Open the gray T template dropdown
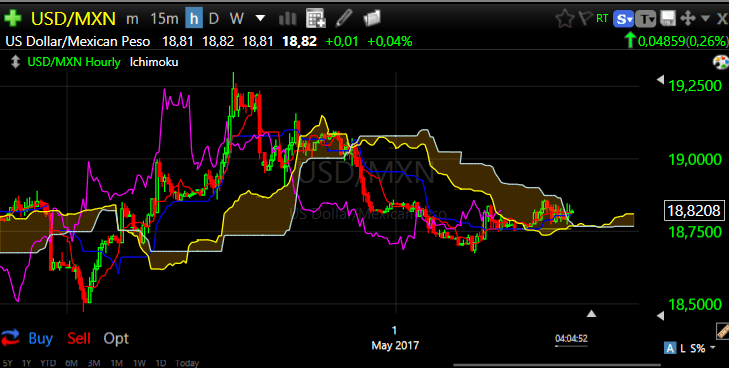The width and height of the screenshot is (729, 368). (646, 19)
